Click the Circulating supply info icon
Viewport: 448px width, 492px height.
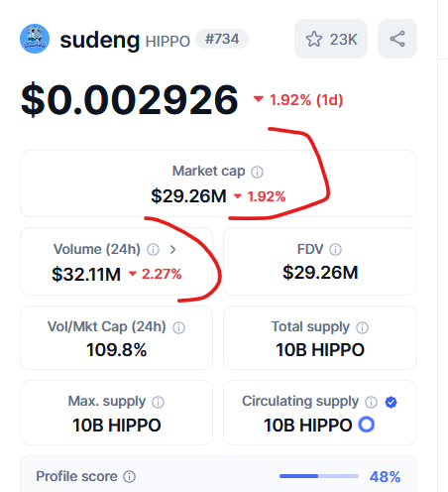pyautogui.click(x=371, y=402)
